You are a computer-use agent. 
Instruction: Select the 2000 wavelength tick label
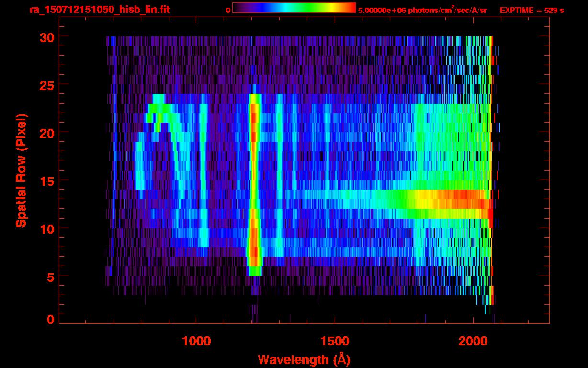473,341
